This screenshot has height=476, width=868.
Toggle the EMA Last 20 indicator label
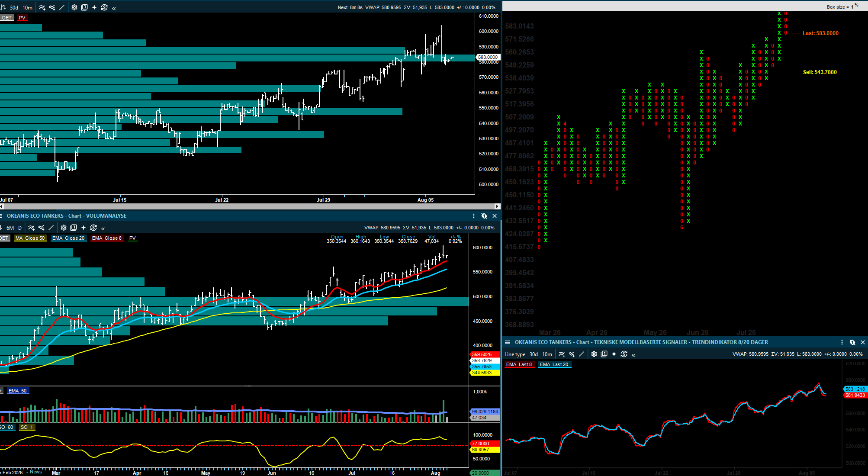pos(554,364)
